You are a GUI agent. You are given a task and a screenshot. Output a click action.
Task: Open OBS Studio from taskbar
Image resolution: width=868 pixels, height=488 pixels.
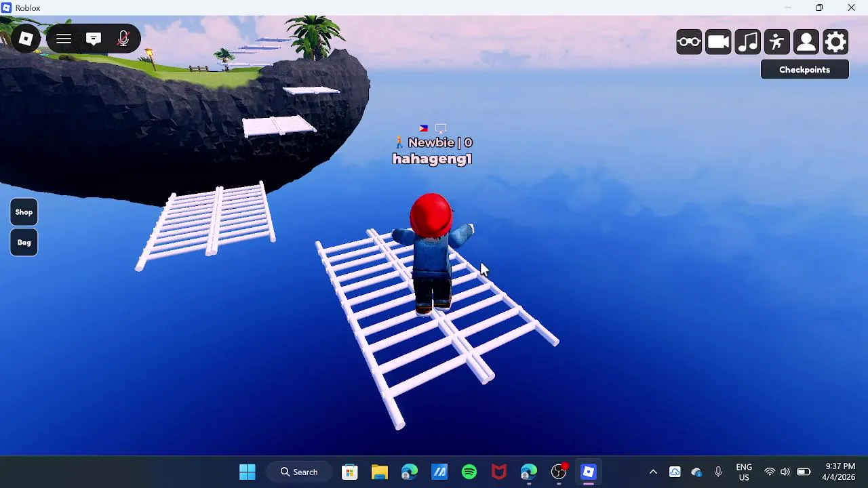tap(559, 472)
